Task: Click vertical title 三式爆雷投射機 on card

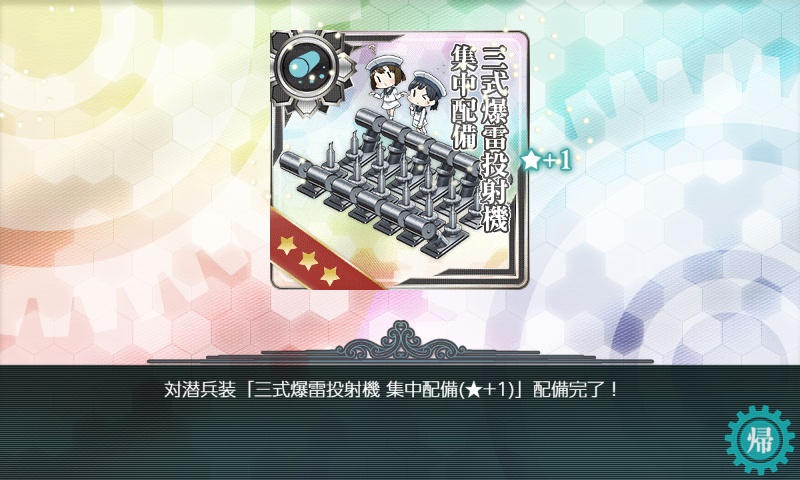Action: point(494,139)
